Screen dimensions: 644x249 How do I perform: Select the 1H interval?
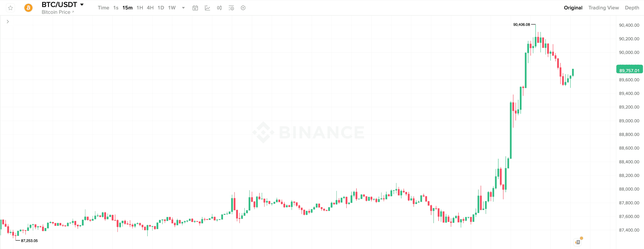(140, 8)
